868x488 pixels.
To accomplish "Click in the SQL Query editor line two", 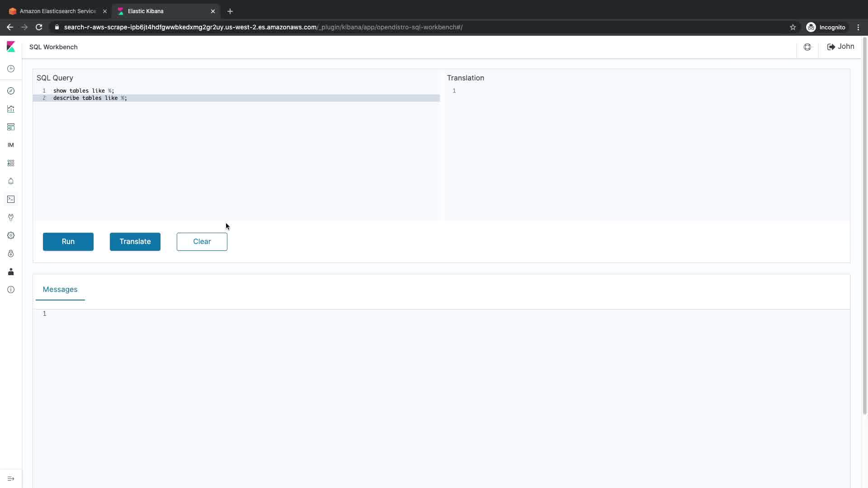I will click(226, 98).
